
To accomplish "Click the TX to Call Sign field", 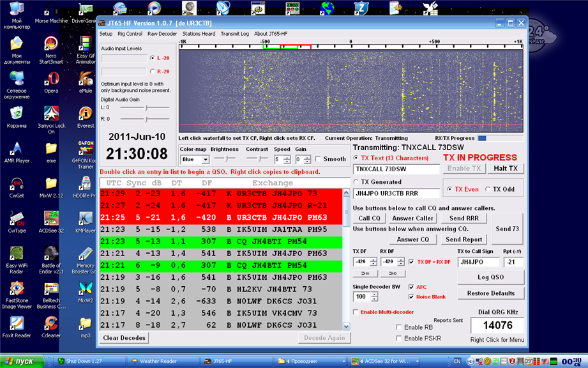I will tap(478, 262).
